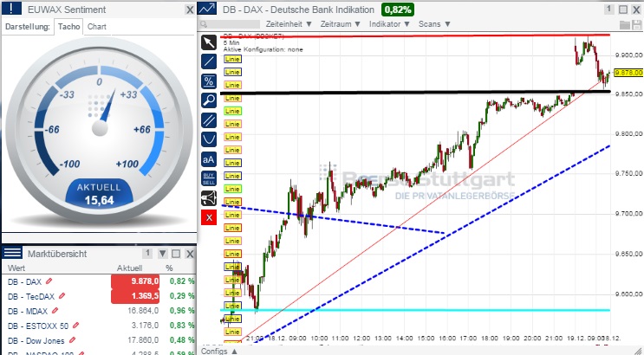The width and height of the screenshot is (644, 355).
Task: Select the trend line drawing tool
Action: 209,62
